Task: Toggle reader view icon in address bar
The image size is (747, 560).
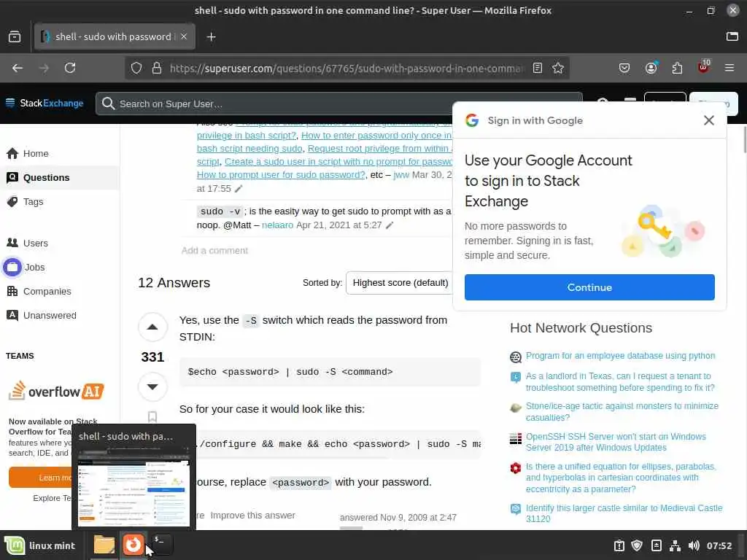Action: click(x=538, y=68)
